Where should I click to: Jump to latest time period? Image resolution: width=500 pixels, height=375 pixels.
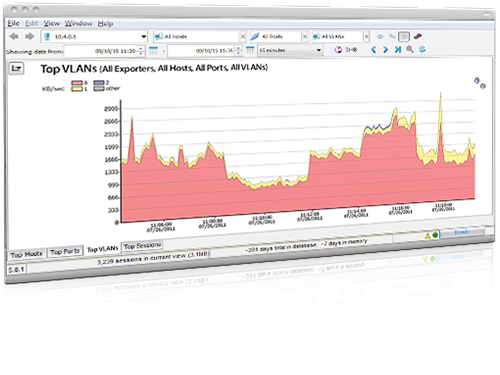(x=398, y=50)
